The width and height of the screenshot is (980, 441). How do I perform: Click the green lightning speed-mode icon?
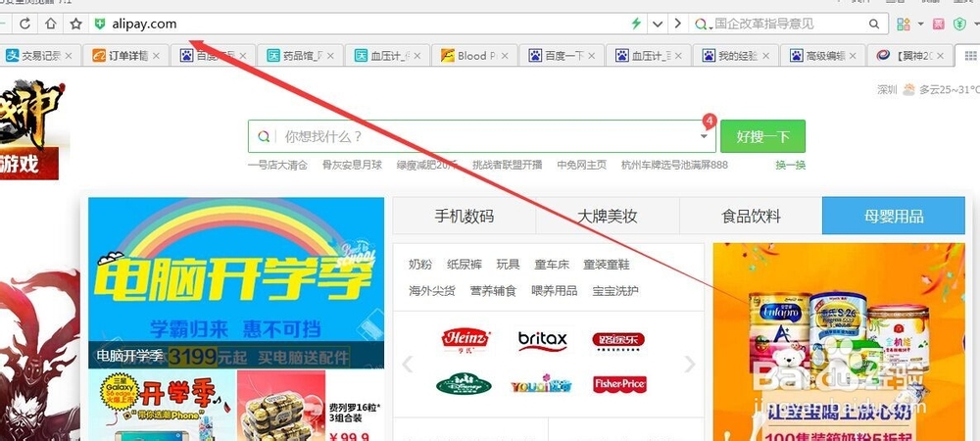tap(636, 24)
